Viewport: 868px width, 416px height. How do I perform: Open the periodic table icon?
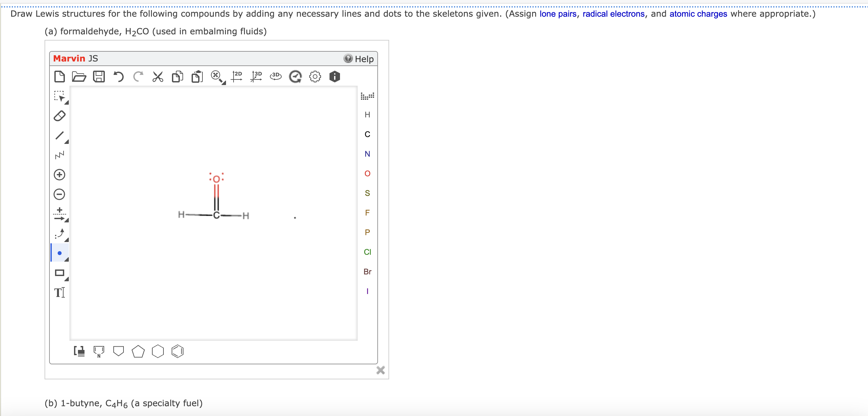pos(367,96)
